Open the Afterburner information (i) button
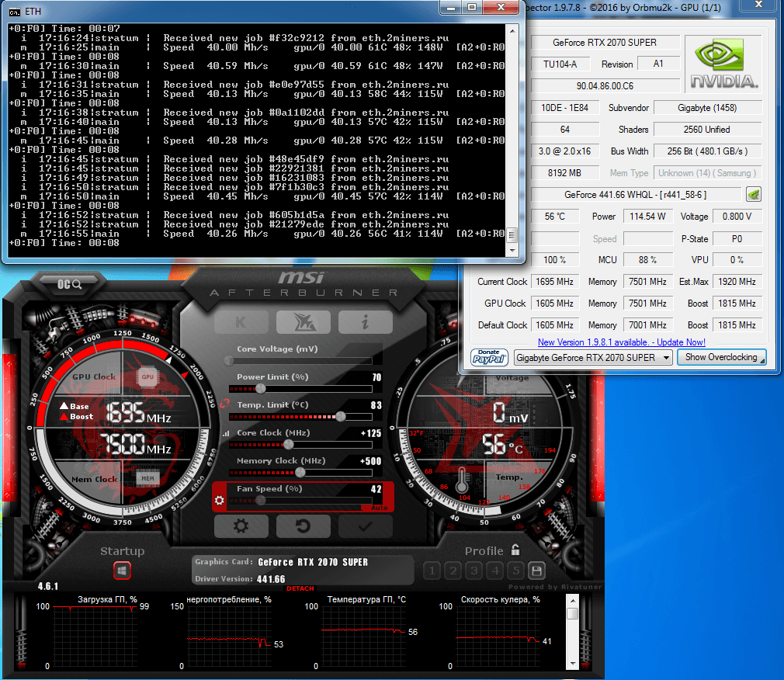 coord(365,321)
